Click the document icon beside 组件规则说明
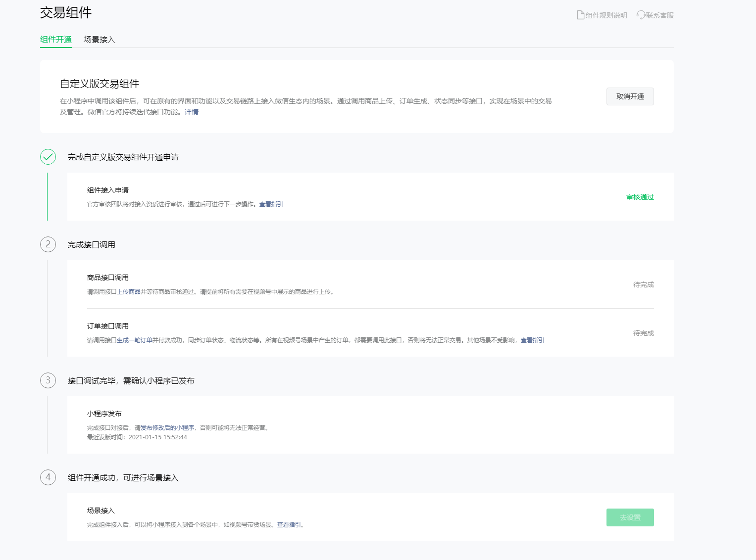The width and height of the screenshot is (756, 560). pos(580,15)
